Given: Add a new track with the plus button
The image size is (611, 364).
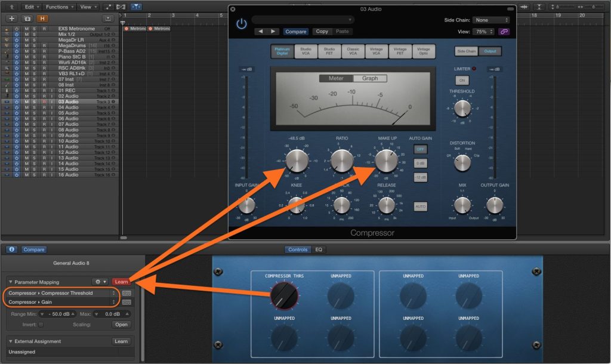Looking at the screenshot, I should pyautogui.click(x=12, y=18).
